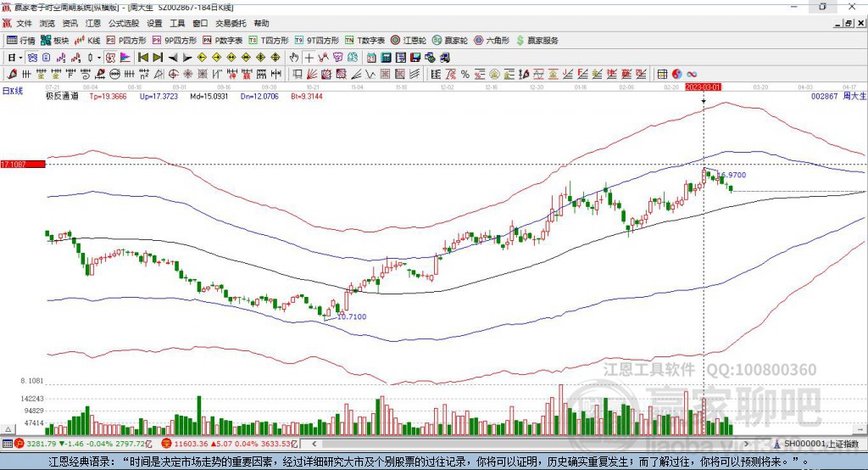Open the 江恩轮 tool
The height and width of the screenshot is (470, 868).
(x=409, y=41)
